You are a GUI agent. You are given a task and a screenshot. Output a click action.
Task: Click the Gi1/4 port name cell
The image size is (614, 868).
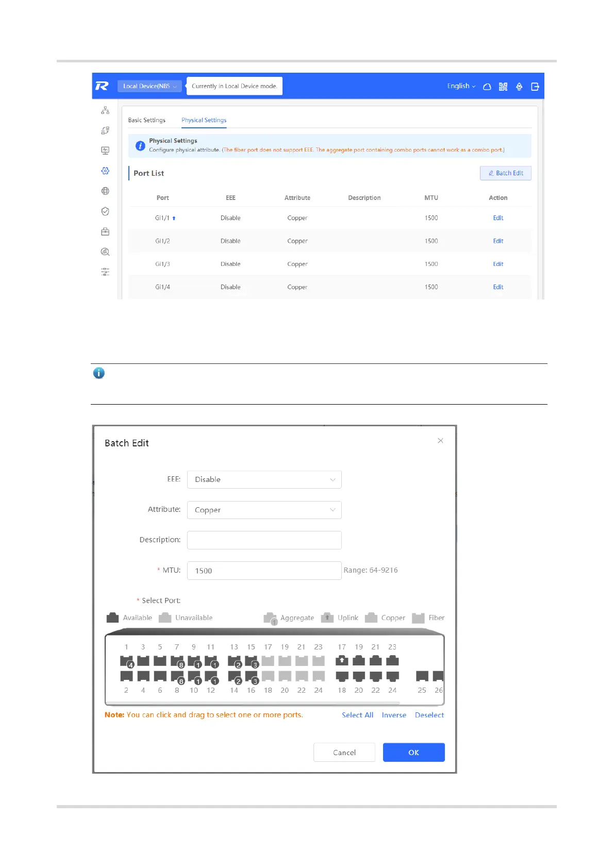(162, 287)
